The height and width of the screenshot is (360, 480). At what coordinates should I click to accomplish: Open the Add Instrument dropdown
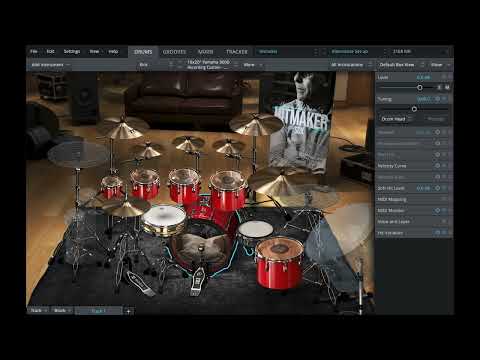point(50,65)
